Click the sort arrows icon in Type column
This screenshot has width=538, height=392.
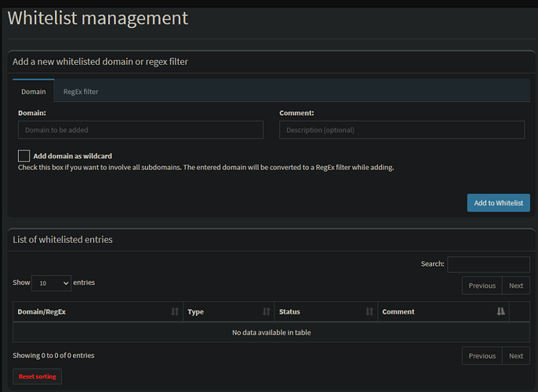pyautogui.click(x=266, y=312)
